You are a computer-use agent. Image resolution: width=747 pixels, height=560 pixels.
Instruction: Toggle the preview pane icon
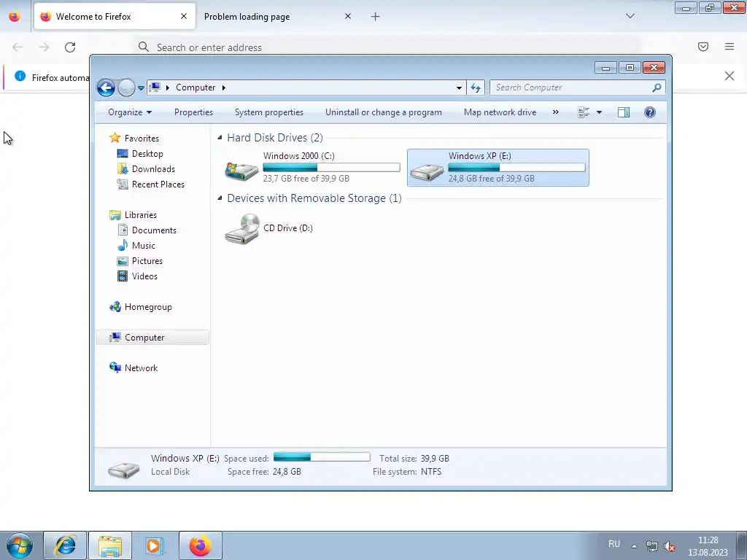[624, 112]
